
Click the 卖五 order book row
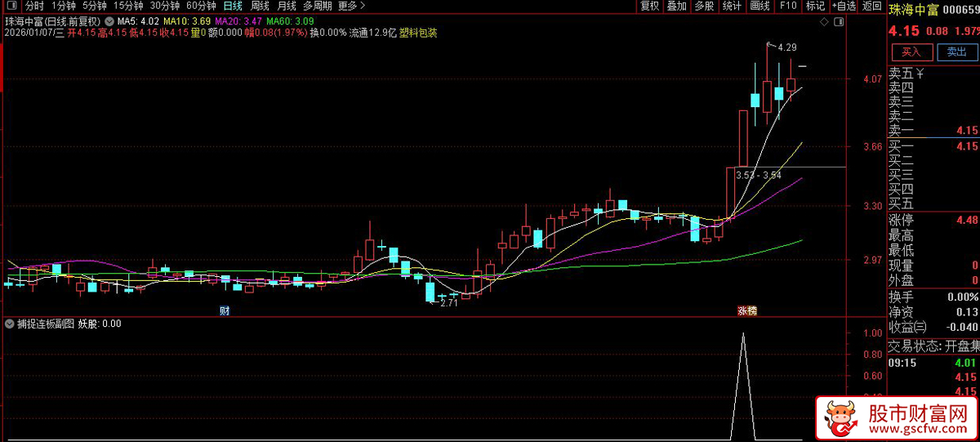pos(933,74)
